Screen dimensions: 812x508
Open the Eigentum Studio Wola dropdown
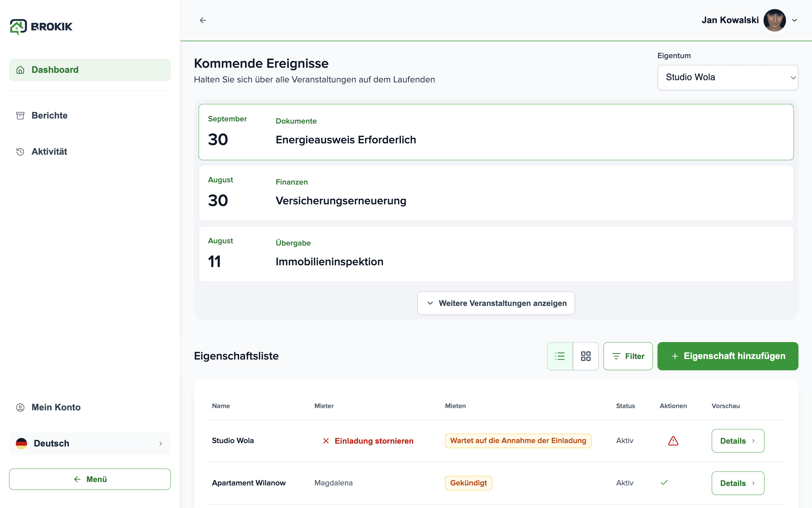pos(727,77)
